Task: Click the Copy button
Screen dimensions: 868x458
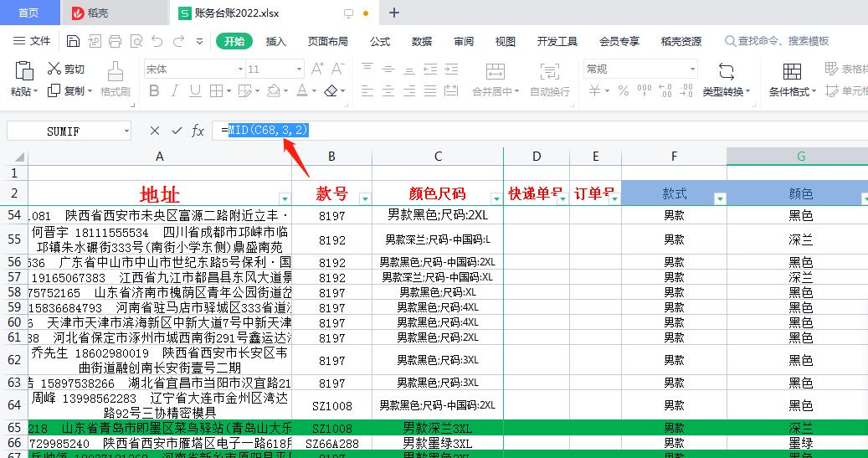Action: pyautogui.click(x=66, y=90)
